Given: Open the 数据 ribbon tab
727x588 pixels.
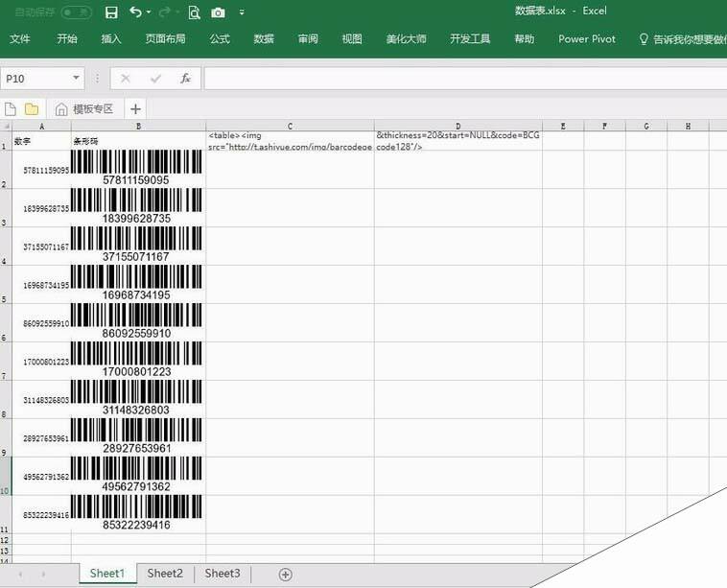Looking at the screenshot, I should [264, 39].
